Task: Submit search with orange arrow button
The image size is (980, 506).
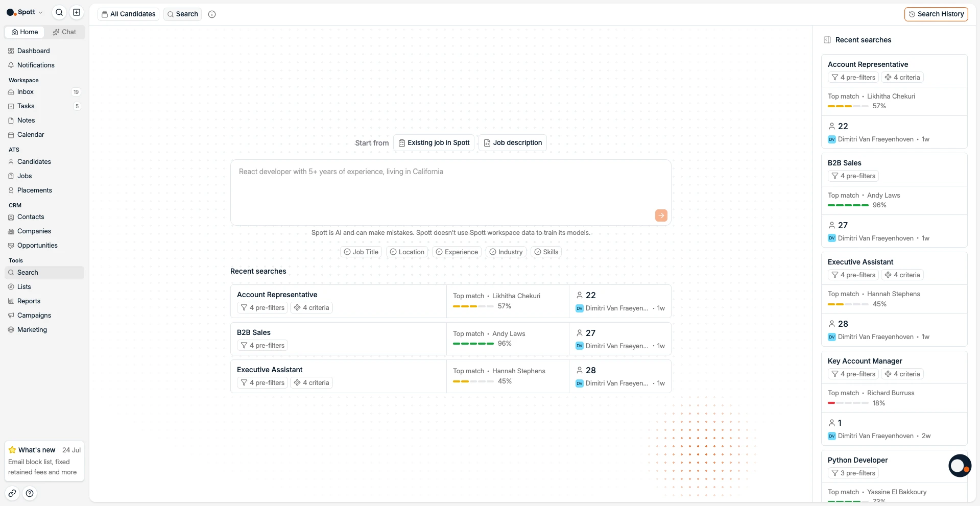Action: 661,215
